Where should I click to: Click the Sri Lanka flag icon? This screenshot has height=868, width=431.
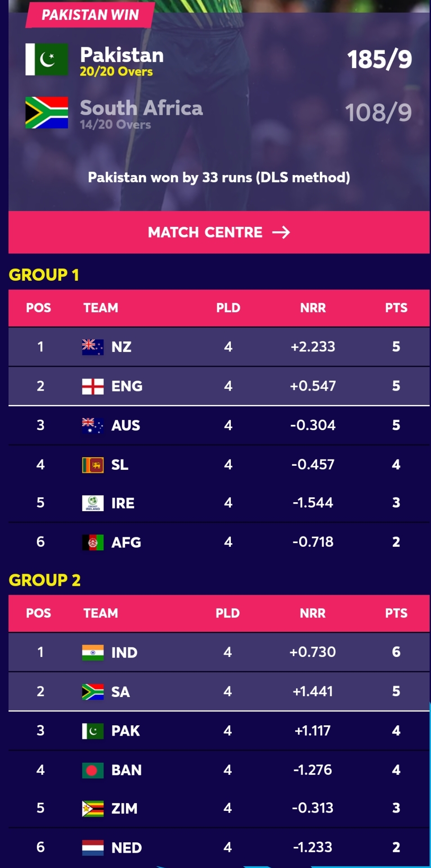[93, 465]
